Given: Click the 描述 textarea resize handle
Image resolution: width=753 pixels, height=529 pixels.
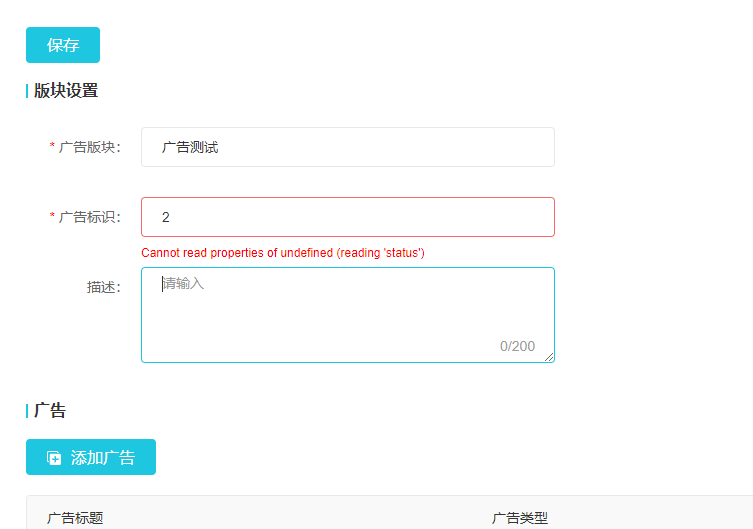Looking at the screenshot, I should [549, 357].
